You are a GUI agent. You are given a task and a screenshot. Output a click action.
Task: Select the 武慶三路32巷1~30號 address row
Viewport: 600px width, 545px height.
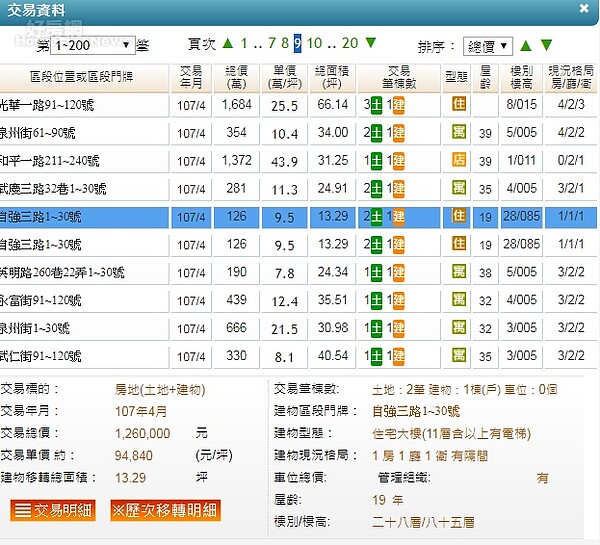pos(84,189)
